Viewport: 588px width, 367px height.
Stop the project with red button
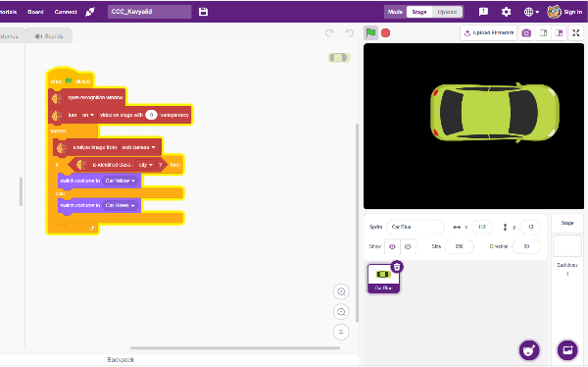point(385,33)
